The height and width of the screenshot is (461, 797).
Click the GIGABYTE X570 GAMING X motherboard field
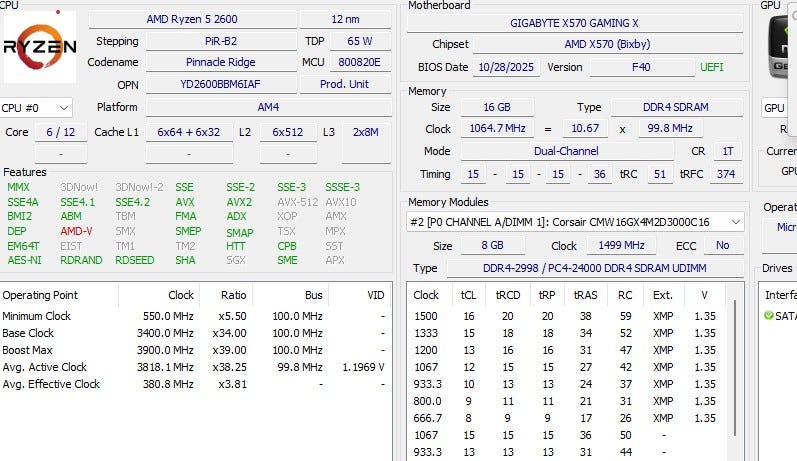coord(574,23)
